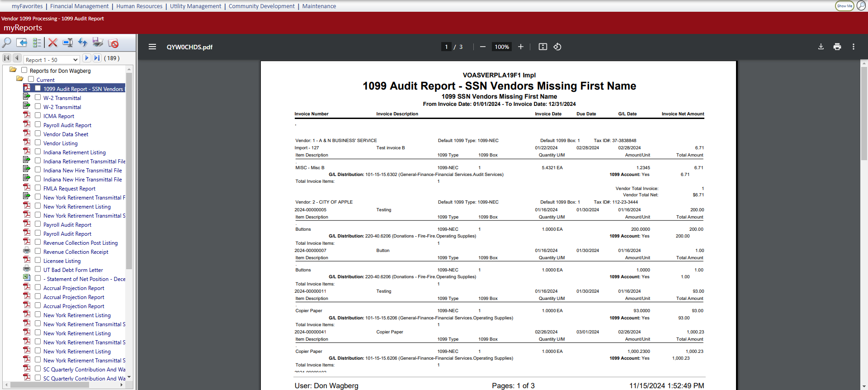Print the PDF document
This screenshot has height=390, width=868.
837,47
